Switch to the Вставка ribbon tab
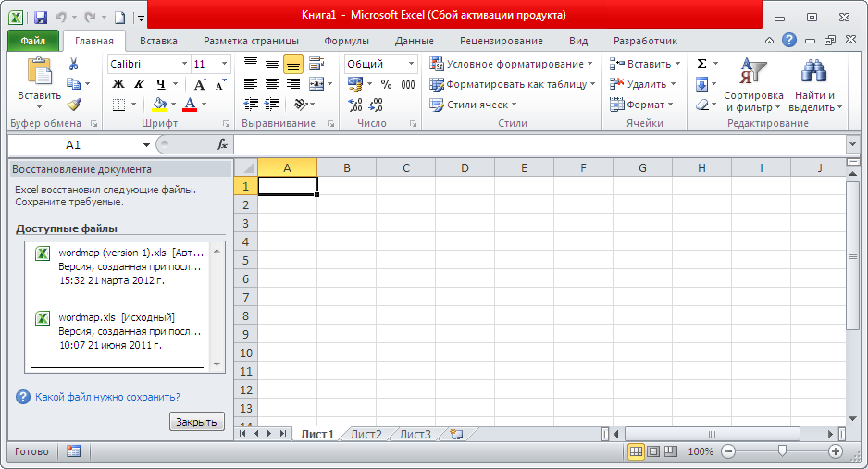Image resolution: width=868 pixels, height=469 pixels. pos(158,41)
